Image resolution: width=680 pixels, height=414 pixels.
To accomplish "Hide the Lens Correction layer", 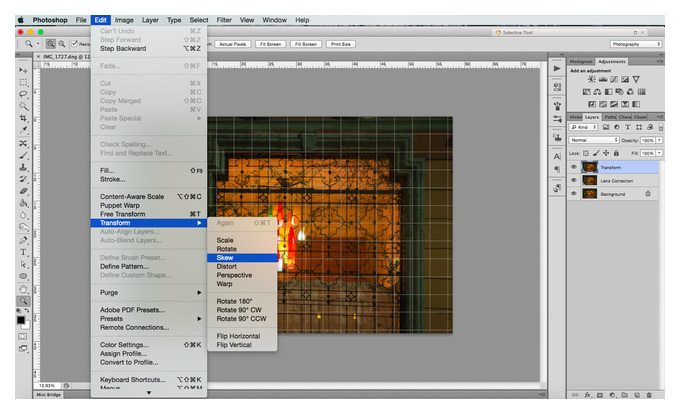I will click(x=574, y=180).
